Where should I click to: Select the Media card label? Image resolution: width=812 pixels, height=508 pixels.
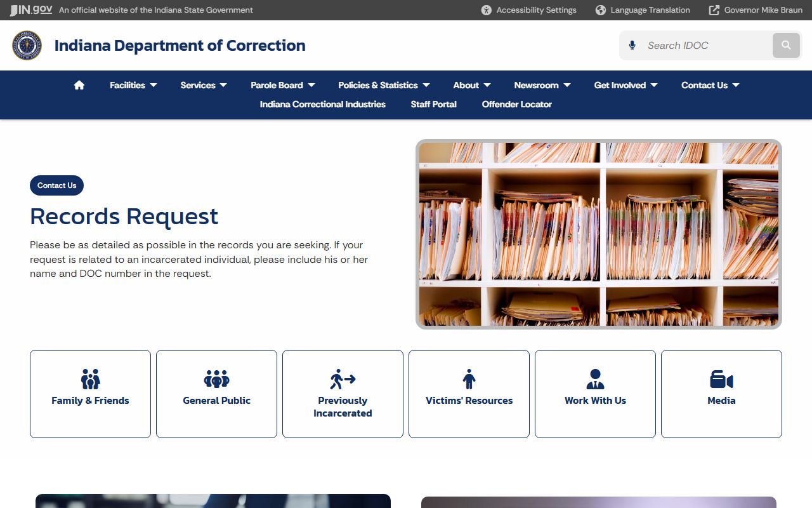click(x=721, y=401)
